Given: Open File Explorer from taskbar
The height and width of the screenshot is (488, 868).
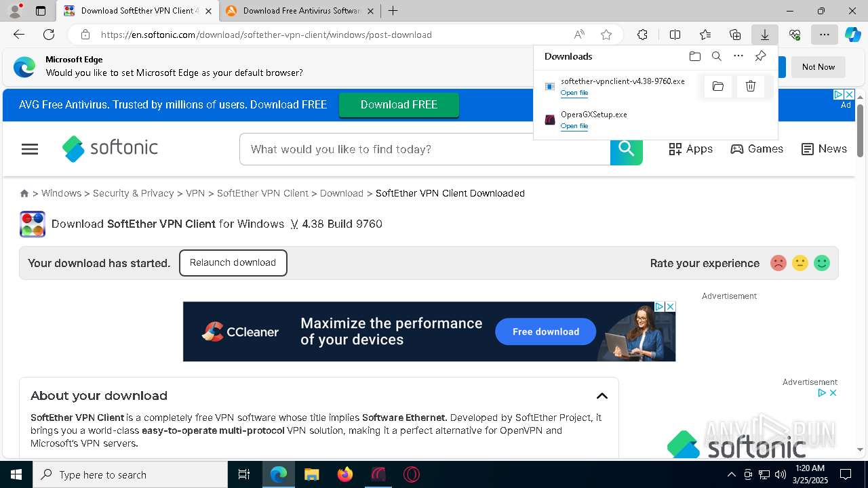Looking at the screenshot, I should 311,474.
